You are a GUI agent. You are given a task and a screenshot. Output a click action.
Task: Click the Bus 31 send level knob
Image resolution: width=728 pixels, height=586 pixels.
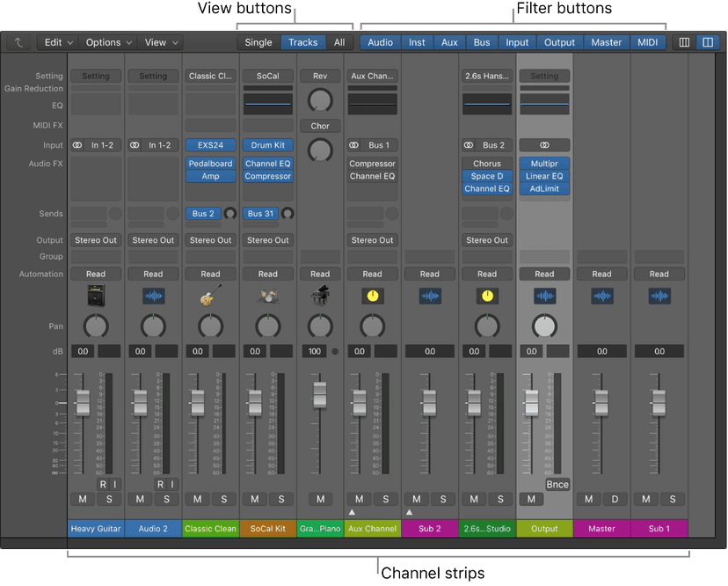click(288, 213)
